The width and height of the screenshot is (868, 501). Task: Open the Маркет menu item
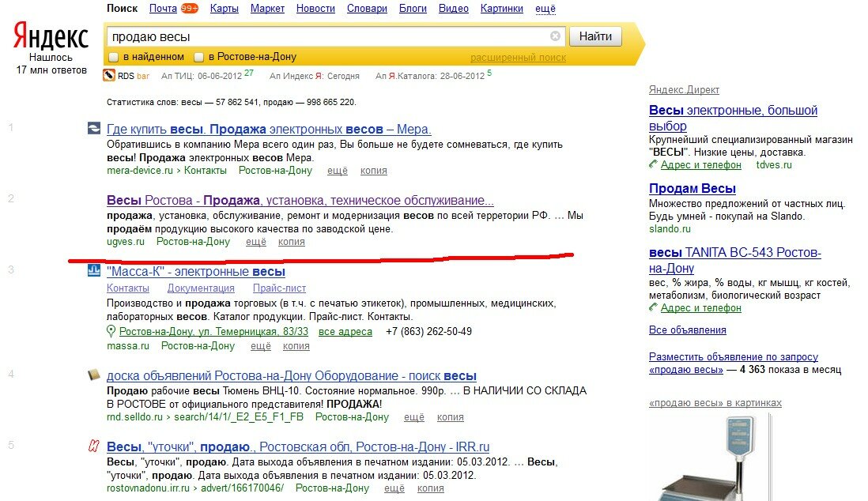coord(267,9)
